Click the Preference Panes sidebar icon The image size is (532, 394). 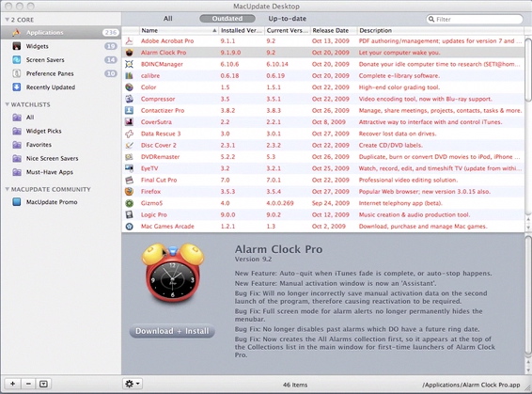(17, 73)
